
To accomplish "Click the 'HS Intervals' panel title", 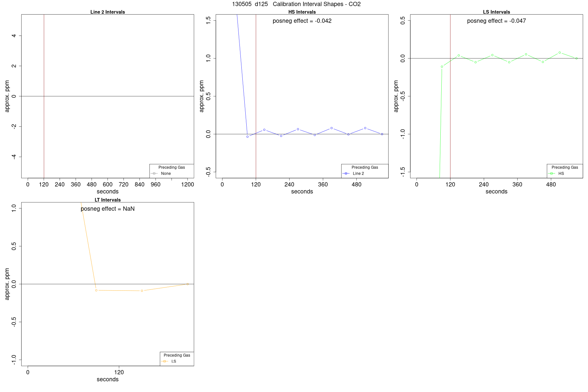I will tap(302, 12).
